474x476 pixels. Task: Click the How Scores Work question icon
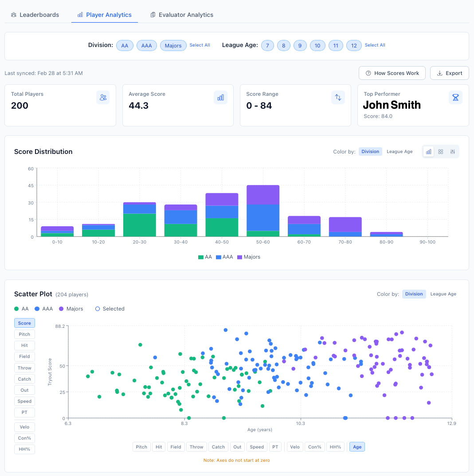click(369, 73)
